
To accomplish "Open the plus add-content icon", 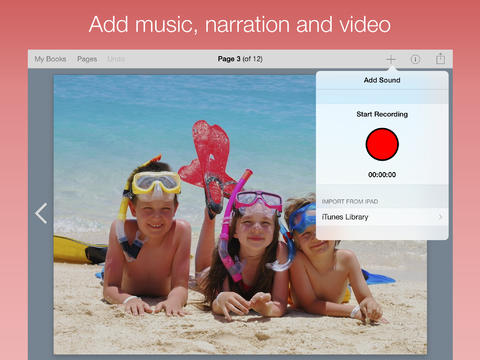I will (391, 60).
